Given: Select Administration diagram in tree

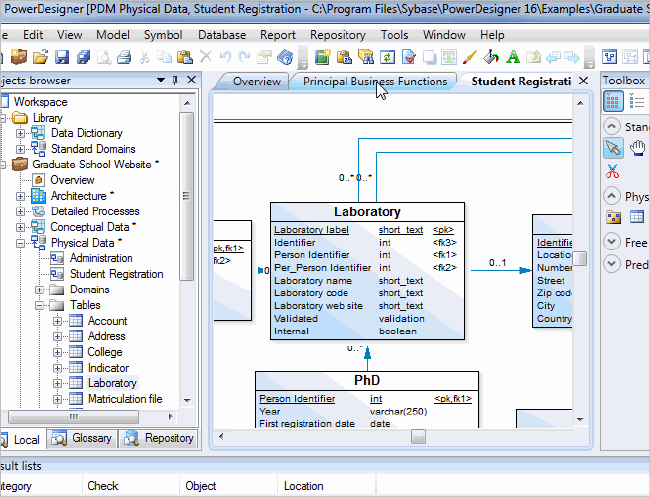Looking at the screenshot, I should (x=101, y=258).
